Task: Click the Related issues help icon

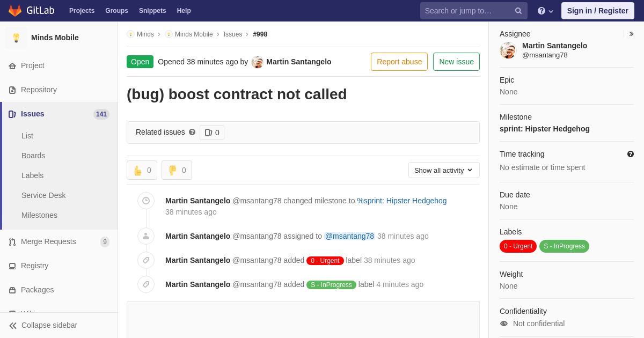Action: point(192,132)
